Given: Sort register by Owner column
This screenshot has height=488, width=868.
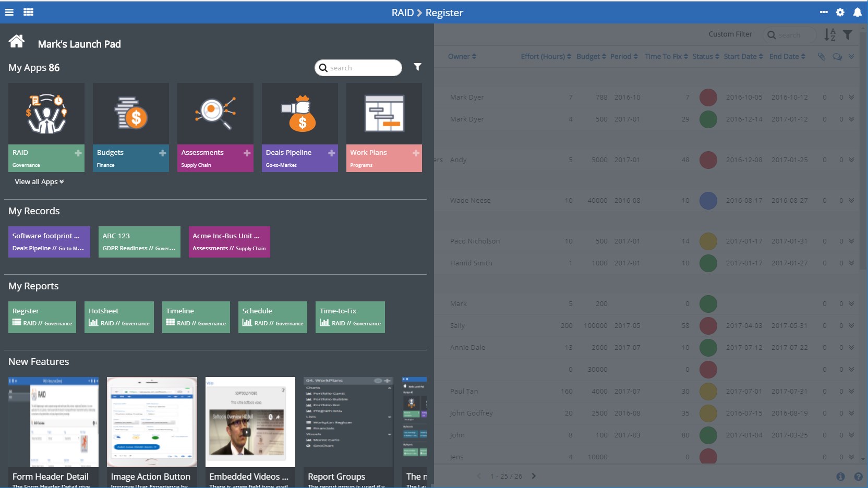Looking at the screenshot, I should (x=462, y=56).
